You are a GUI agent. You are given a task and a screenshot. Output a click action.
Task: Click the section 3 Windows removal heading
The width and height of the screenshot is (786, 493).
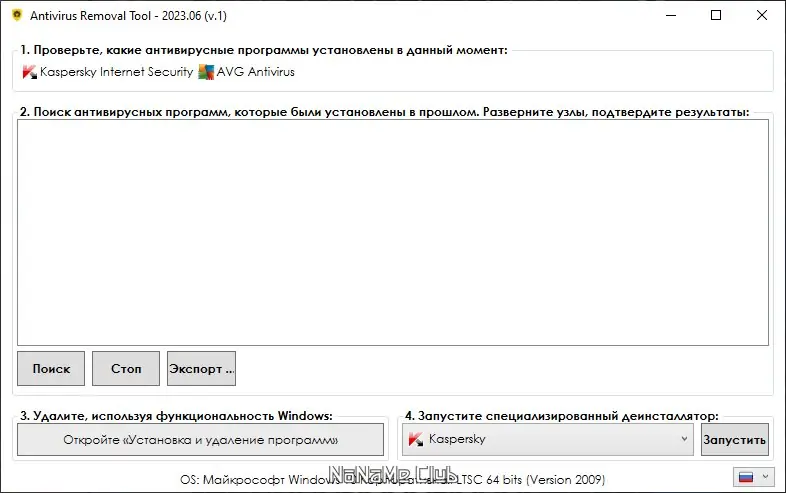176,416
